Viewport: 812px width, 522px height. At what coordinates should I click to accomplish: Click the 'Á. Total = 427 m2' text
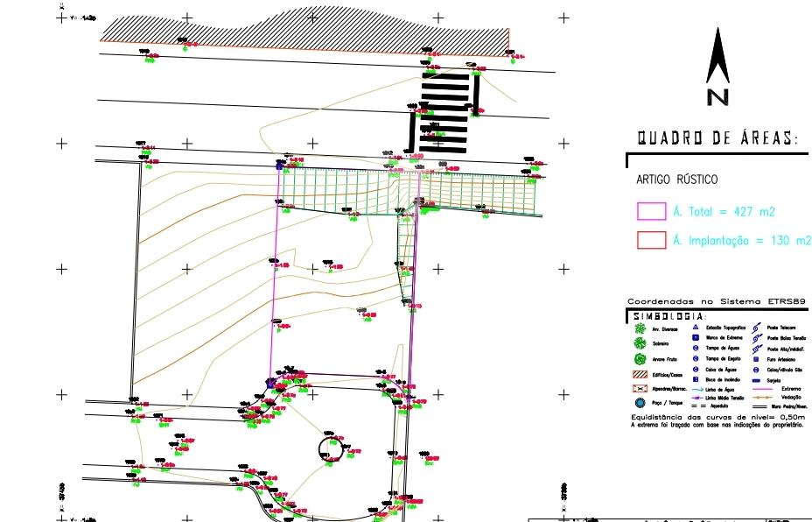pyautogui.click(x=724, y=211)
